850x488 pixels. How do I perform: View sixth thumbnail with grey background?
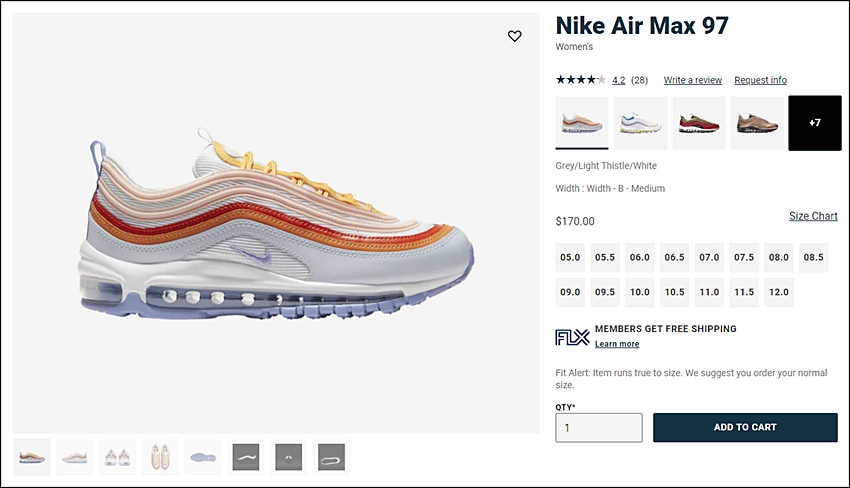pyautogui.click(x=246, y=457)
